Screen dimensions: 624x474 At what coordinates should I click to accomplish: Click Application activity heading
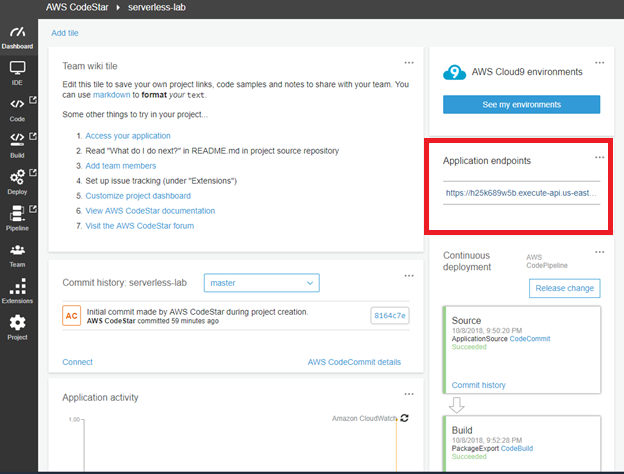point(100,398)
